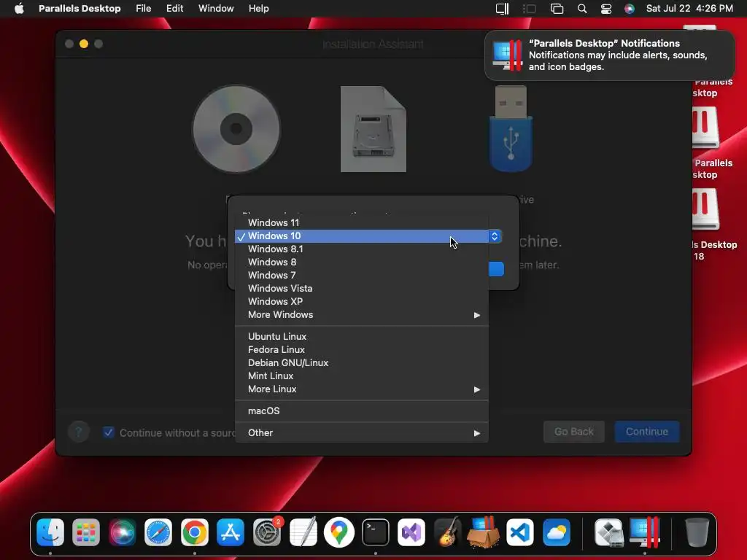The width and height of the screenshot is (747, 560).
Task: Select the DVD disc source icon
Action: click(x=236, y=129)
